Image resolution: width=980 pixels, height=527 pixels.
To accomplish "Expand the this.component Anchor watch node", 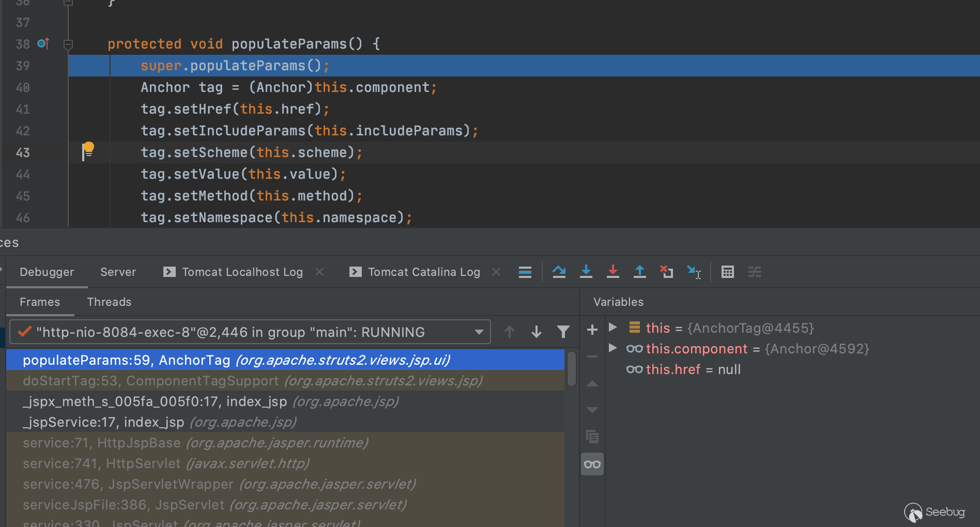I will coord(613,348).
